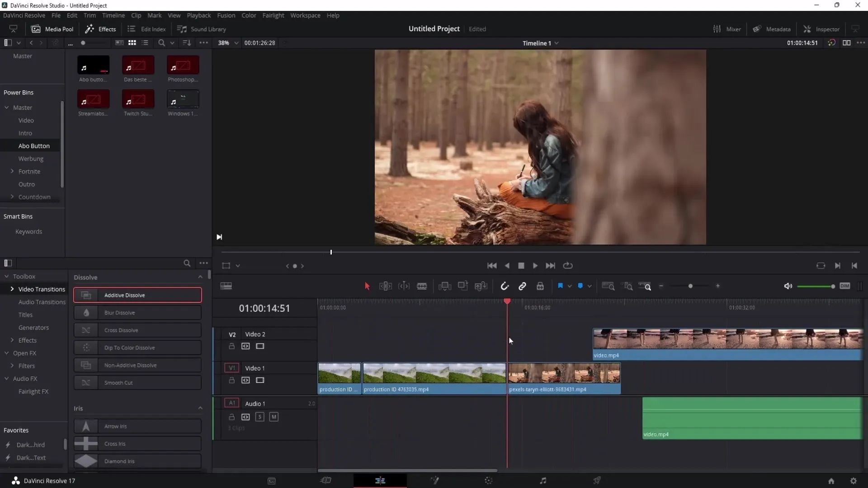868x488 pixels.
Task: Select the Linked Selection toggle icon
Action: point(522,286)
